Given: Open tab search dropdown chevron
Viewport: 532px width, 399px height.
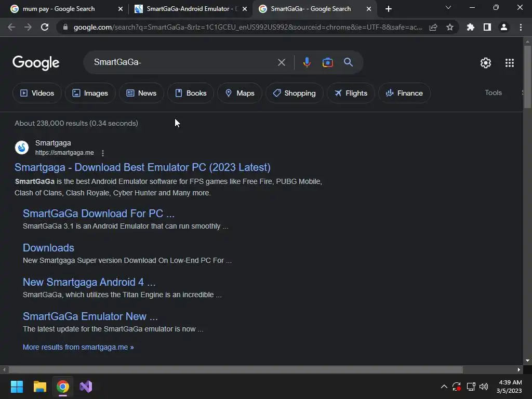Looking at the screenshot, I should tap(448, 7).
